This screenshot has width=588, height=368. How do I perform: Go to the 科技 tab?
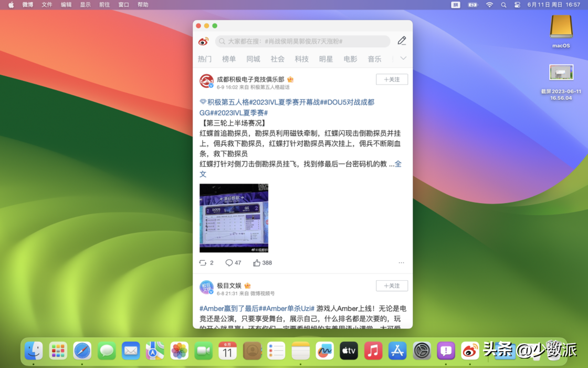301,59
